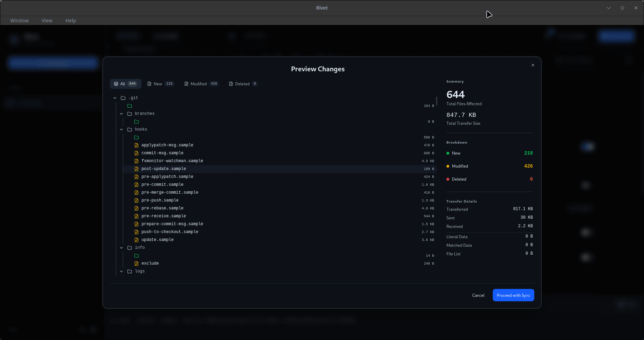Click file icon on Modified tab
644x340 pixels.
click(x=186, y=84)
